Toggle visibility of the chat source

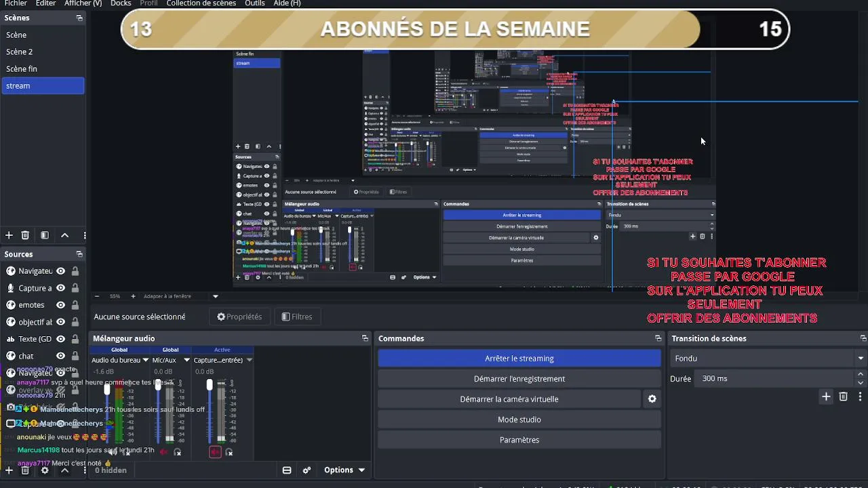click(60, 356)
